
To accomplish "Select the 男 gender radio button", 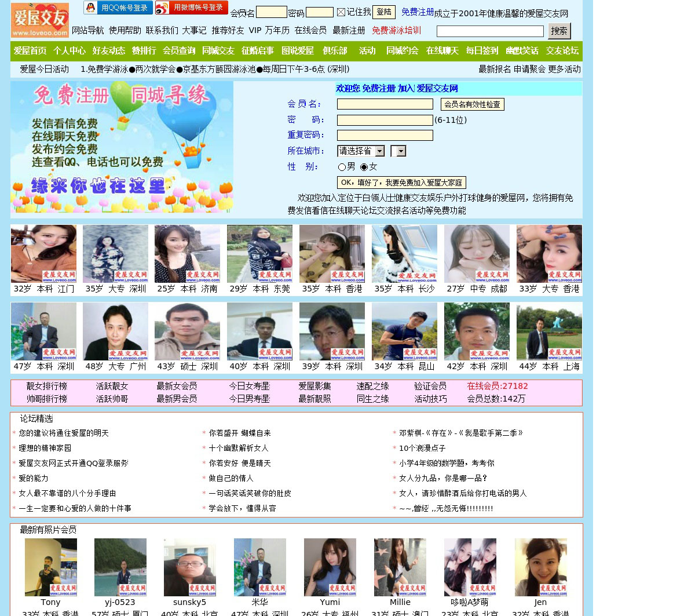I will [x=342, y=167].
